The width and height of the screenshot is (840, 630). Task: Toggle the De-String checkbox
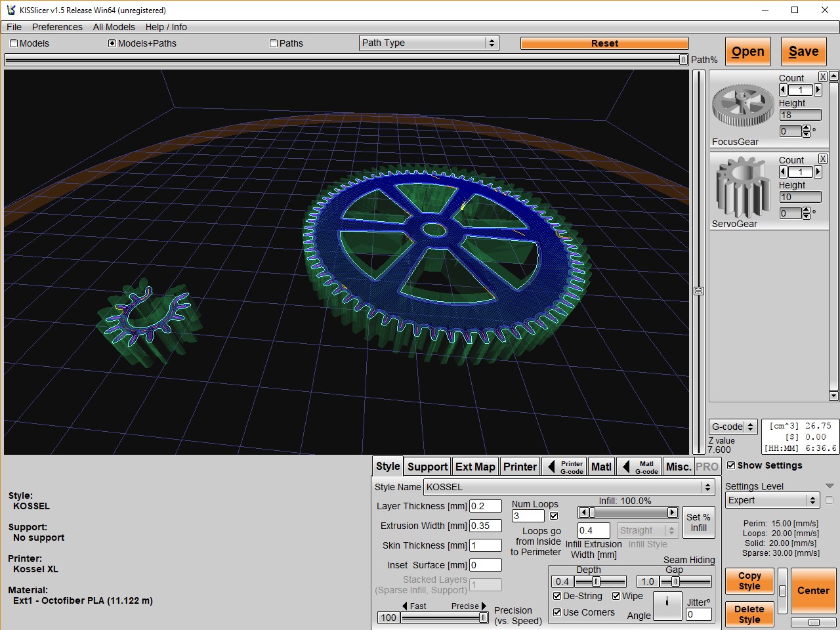557,596
